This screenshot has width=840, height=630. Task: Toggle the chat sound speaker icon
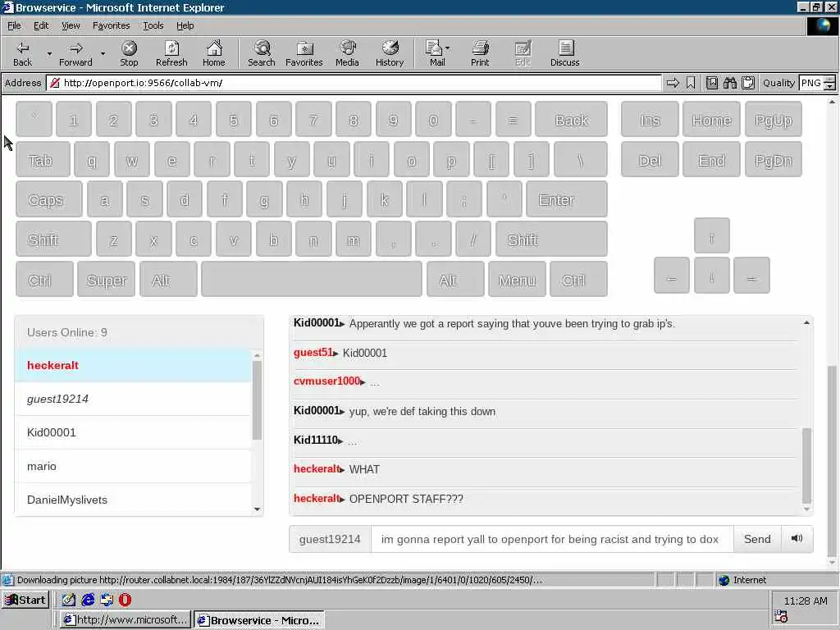point(797,538)
